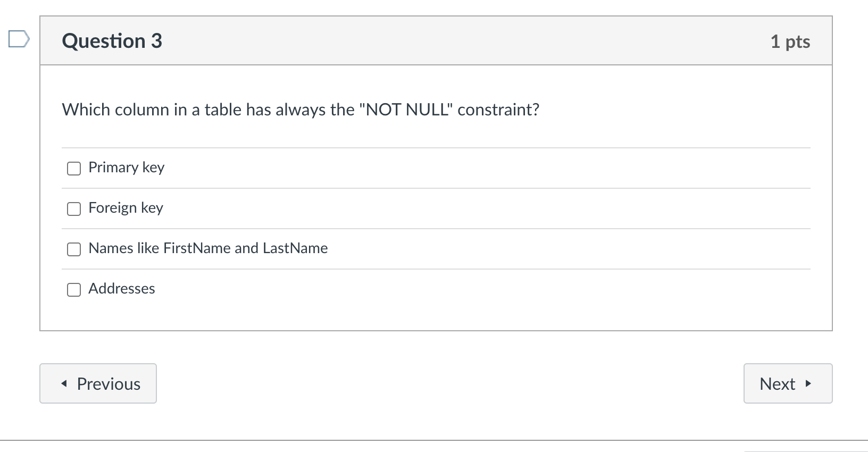Click the 'Foreign key' answer label
868x452 pixels.
tap(126, 208)
